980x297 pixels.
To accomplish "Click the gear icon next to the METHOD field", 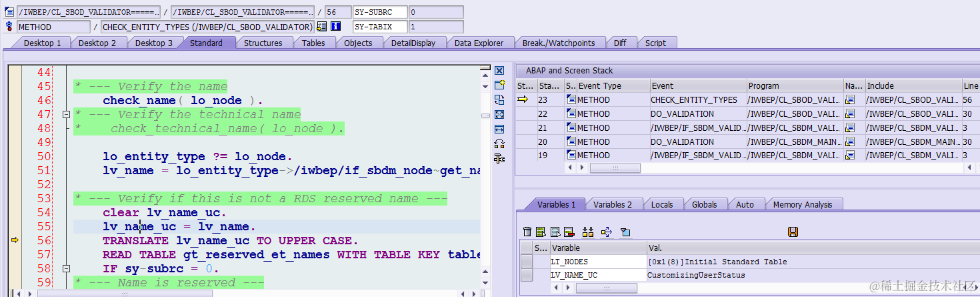I will [9, 27].
